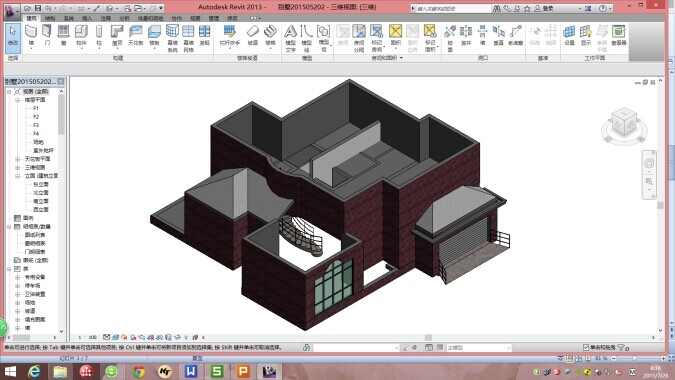Collapse the Floor Plans (楼层平面) tree node
675x380 pixels.
(18, 100)
